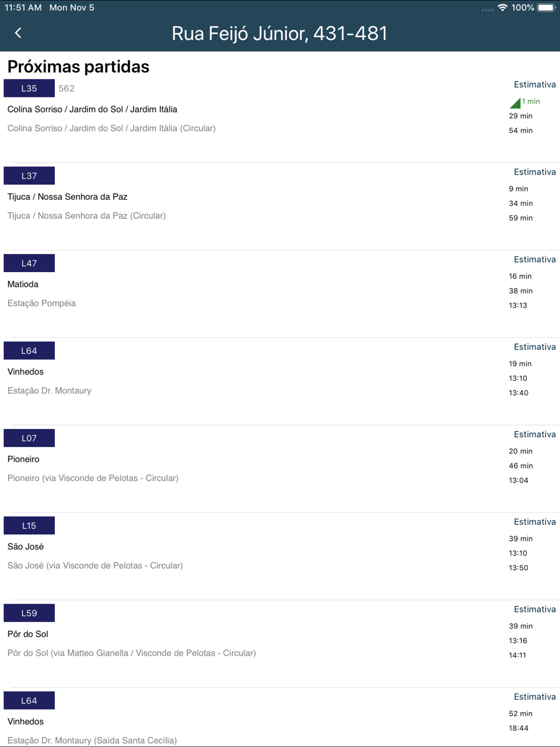The width and height of the screenshot is (560, 747).
Task: Tap the 562 vehicle number
Action: click(x=67, y=88)
